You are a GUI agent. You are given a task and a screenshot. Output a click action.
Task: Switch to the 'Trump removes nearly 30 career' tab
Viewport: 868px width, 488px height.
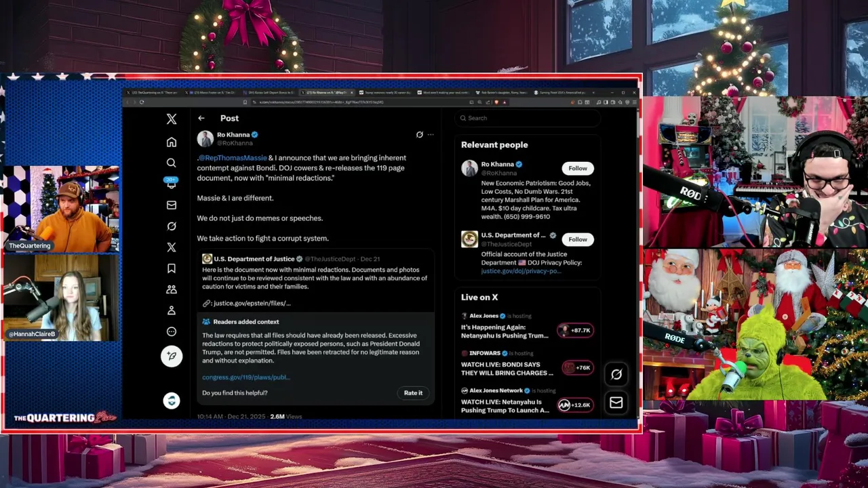tap(385, 92)
